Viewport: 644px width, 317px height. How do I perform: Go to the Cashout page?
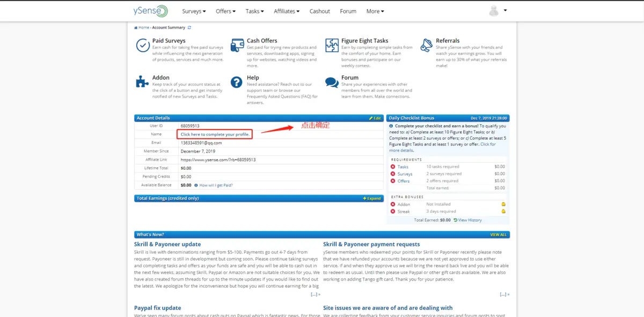coord(320,11)
